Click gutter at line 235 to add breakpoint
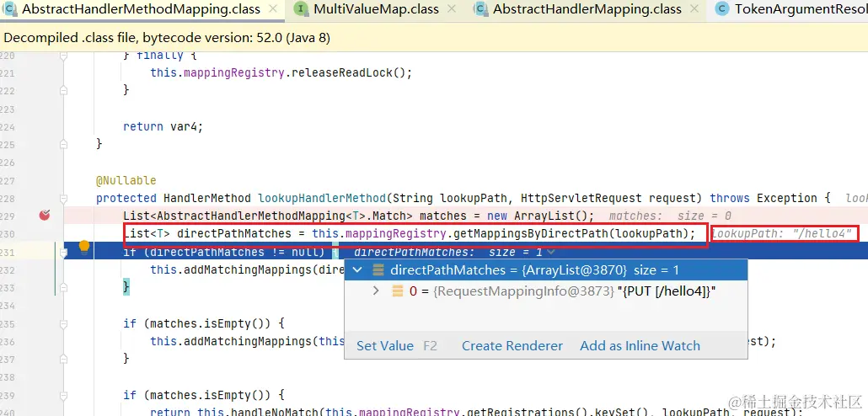Viewport: 868px width, 416px height. click(x=45, y=323)
